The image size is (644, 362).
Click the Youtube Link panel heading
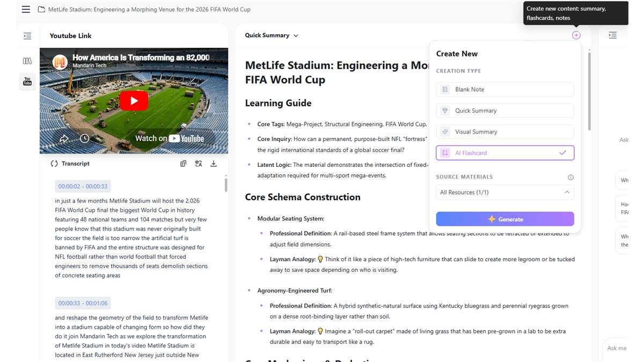coord(70,36)
